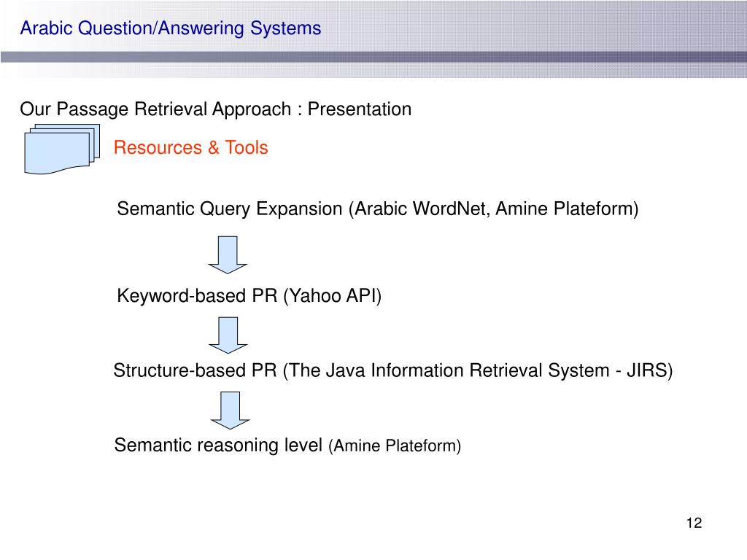
Task: Click the stacked documents icon
Action: click(62, 149)
